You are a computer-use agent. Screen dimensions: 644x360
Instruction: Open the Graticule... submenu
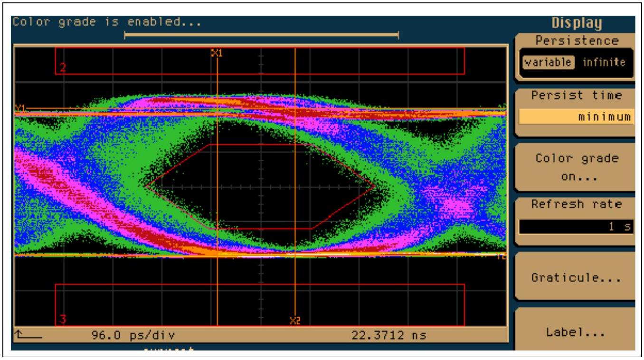click(577, 278)
